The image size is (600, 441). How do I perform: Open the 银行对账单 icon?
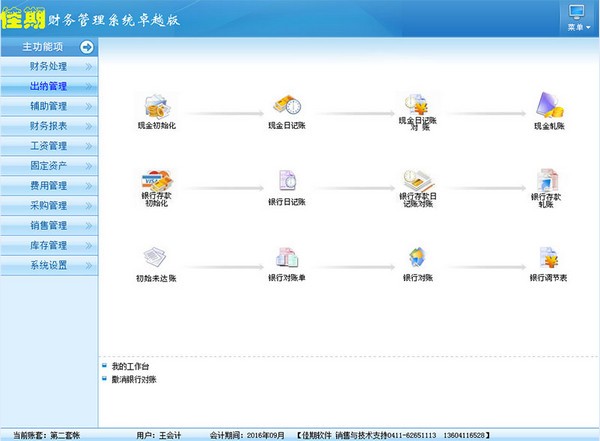pyautogui.click(x=287, y=257)
